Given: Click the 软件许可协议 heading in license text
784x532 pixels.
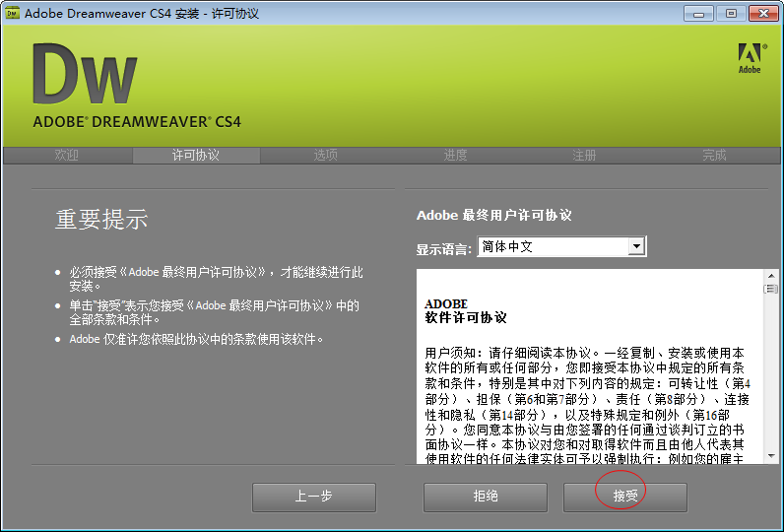Looking at the screenshot, I should tap(466, 318).
